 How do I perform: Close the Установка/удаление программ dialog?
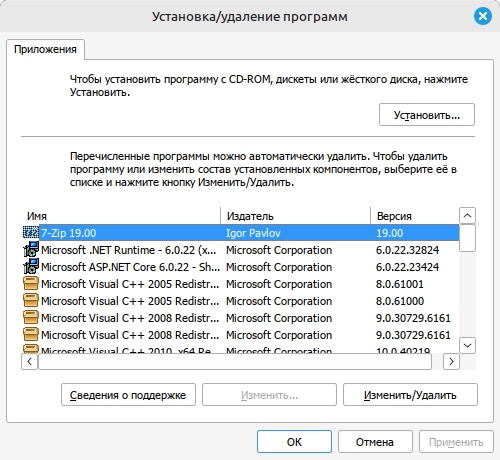(x=483, y=16)
